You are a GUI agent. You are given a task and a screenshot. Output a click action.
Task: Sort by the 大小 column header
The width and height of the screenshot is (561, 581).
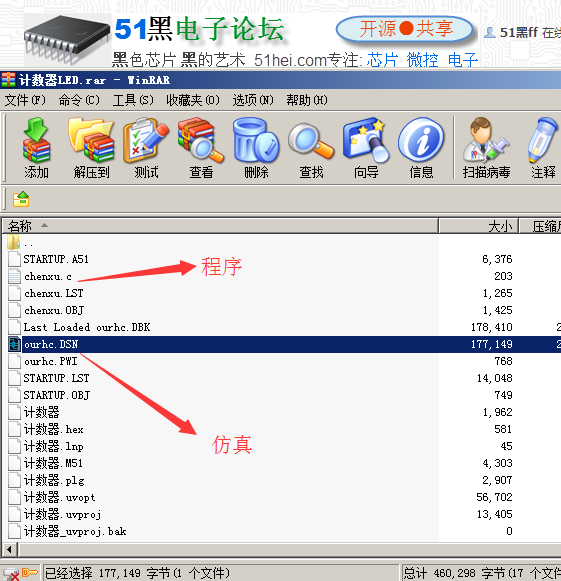479,226
